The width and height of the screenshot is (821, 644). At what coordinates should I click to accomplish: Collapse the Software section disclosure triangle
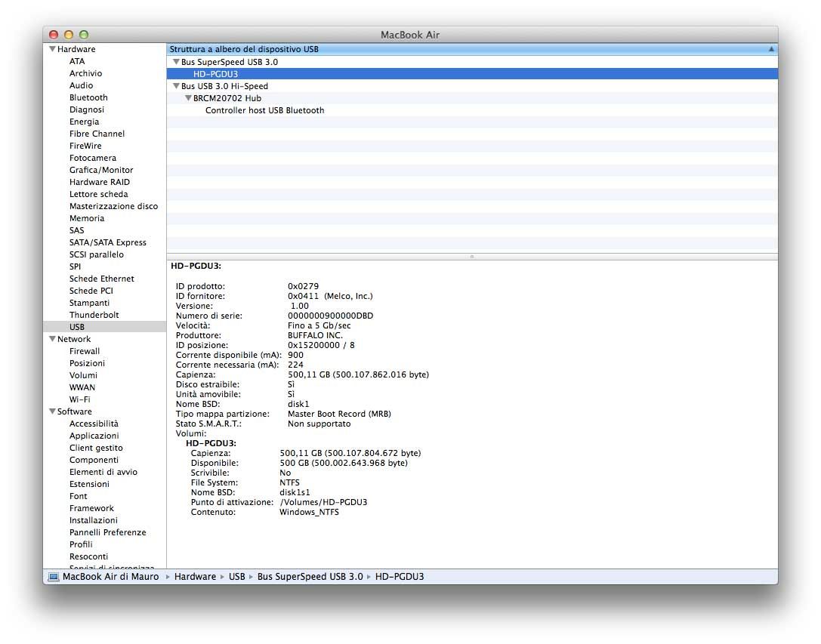click(52, 411)
